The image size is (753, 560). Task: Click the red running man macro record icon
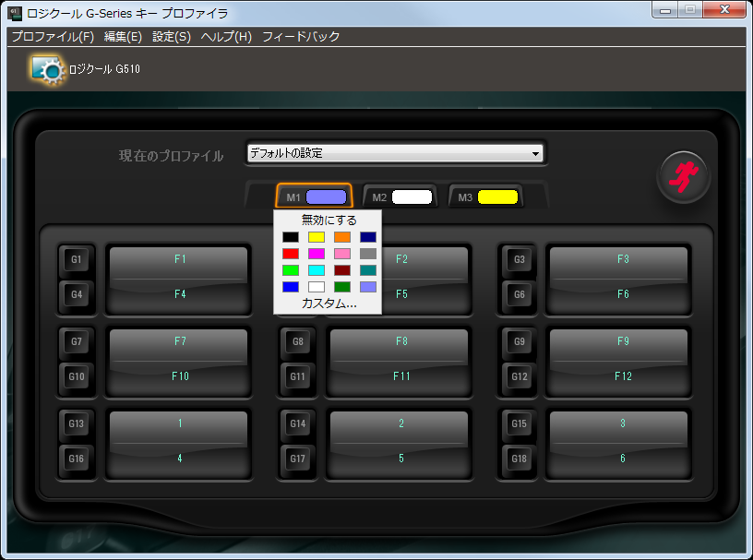coord(684,177)
